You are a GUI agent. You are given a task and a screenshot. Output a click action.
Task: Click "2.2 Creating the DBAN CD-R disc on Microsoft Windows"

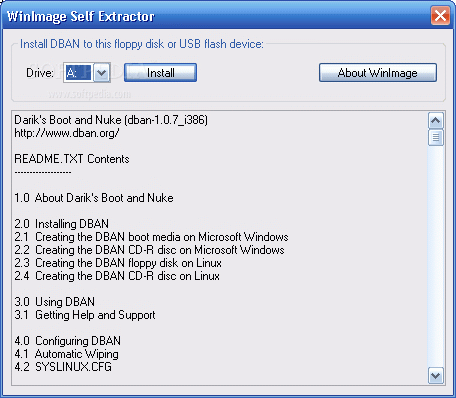(x=149, y=250)
